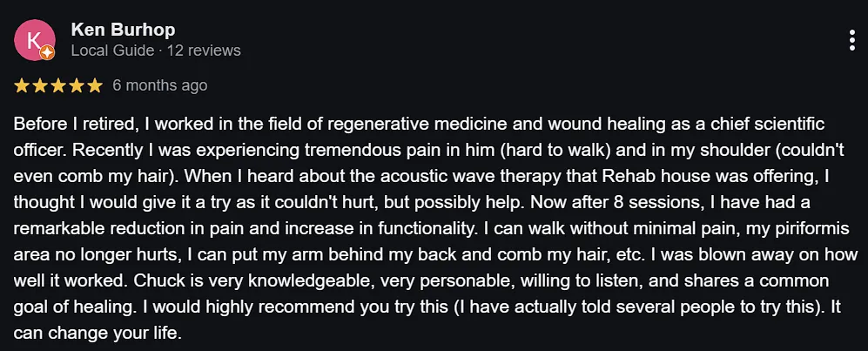Select the fourth rating star
The image size is (868, 351).
coord(77,85)
